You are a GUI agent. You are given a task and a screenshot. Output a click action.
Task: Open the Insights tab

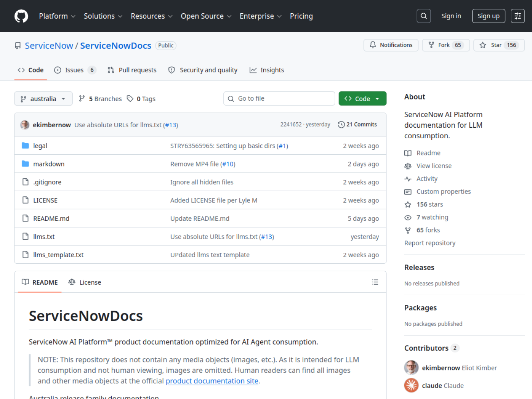pyautogui.click(x=267, y=70)
